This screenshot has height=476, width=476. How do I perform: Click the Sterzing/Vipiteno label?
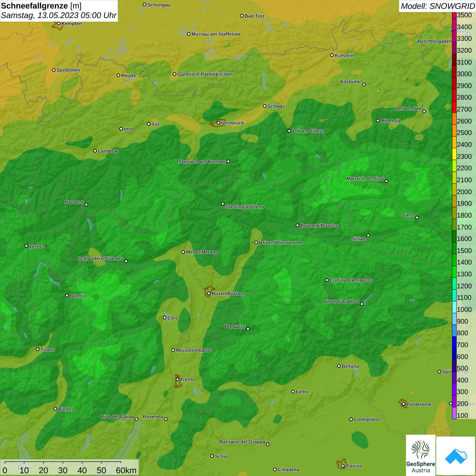coord(245,207)
